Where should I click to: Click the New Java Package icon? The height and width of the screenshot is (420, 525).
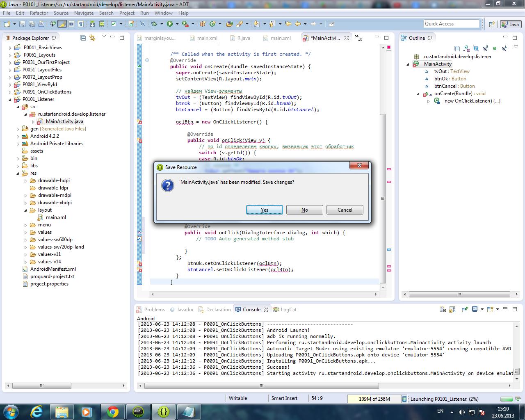[203, 24]
